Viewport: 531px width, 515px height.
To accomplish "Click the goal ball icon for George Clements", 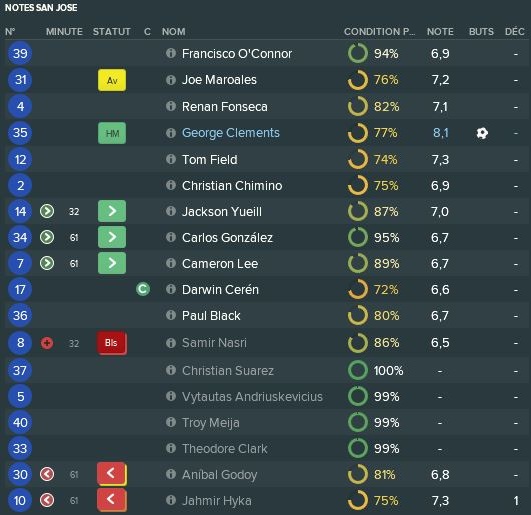I will click(x=482, y=133).
